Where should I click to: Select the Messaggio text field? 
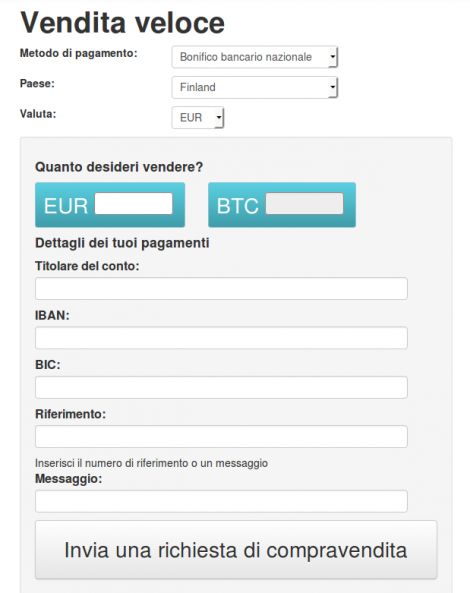pos(221,501)
